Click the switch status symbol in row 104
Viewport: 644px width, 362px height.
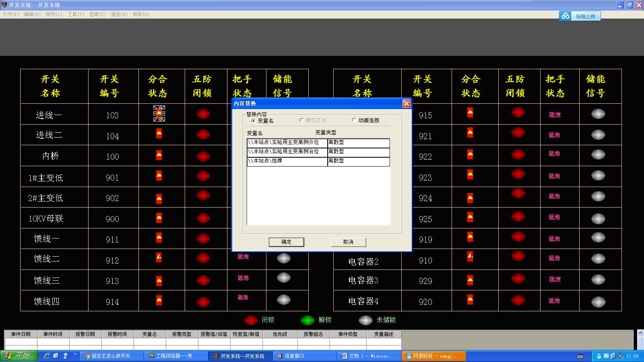[x=159, y=134]
